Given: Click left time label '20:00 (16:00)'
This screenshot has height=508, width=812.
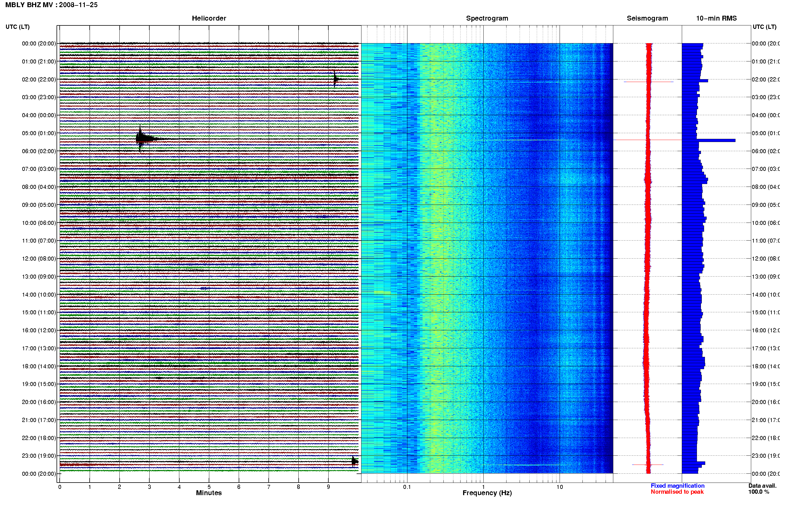Looking at the screenshot, I should point(39,402).
